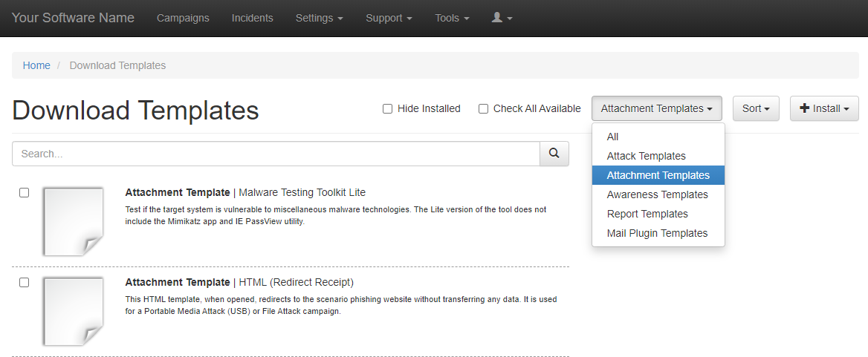The height and width of the screenshot is (357, 868).
Task: Expand the Support navigation menu
Action: click(x=389, y=18)
